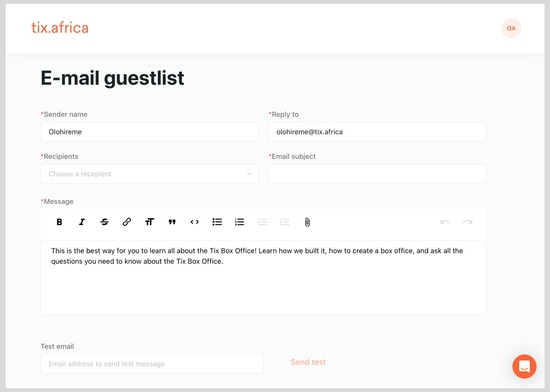Select the strikethrough formatting tool
550x392 pixels.
pos(105,222)
